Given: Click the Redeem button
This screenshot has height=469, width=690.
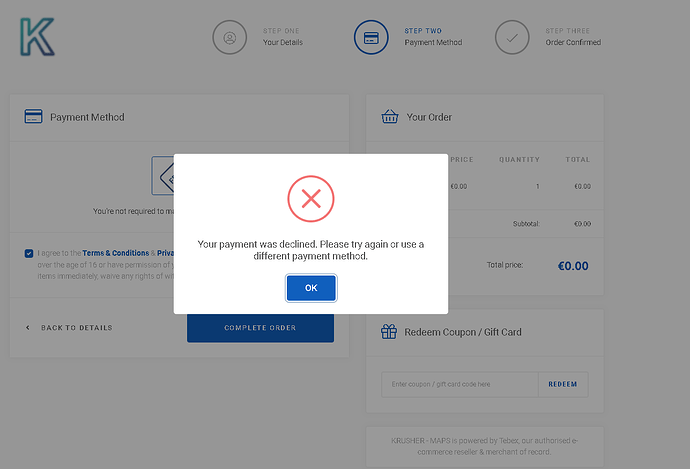Looking at the screenshot, I should [x=563, y=384].
